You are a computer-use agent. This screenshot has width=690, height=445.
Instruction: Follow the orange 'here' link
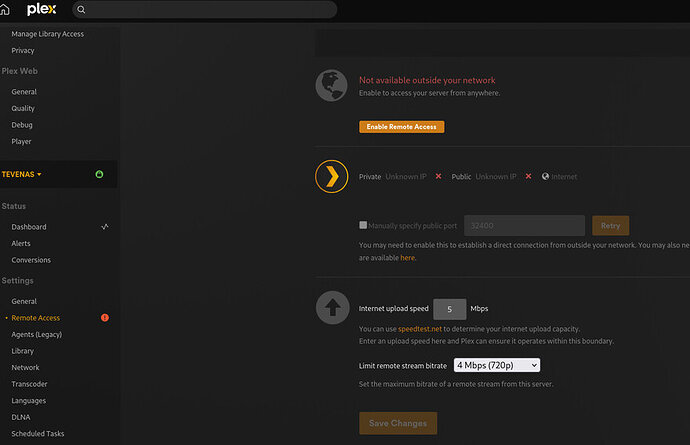(x=407, y=257)
